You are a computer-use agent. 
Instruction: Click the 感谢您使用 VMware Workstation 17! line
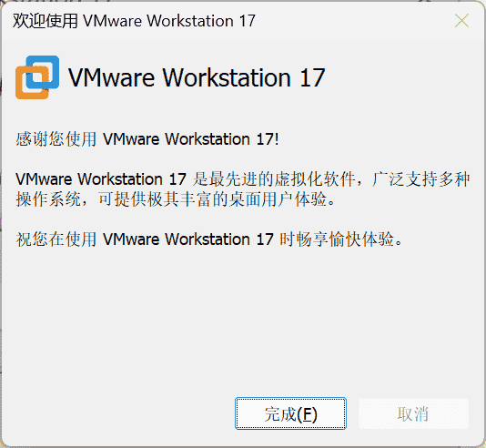click(x=147, y=139)
